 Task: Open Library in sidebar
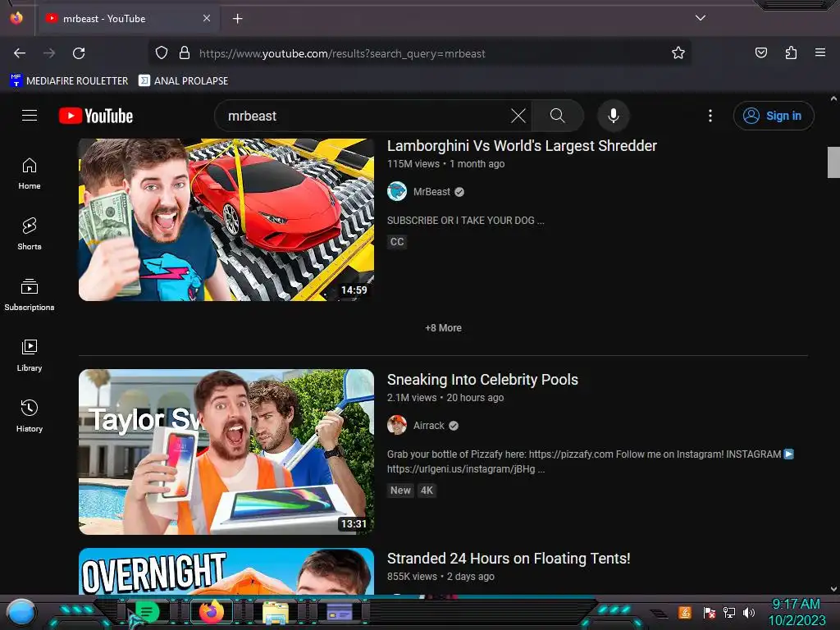30,356
